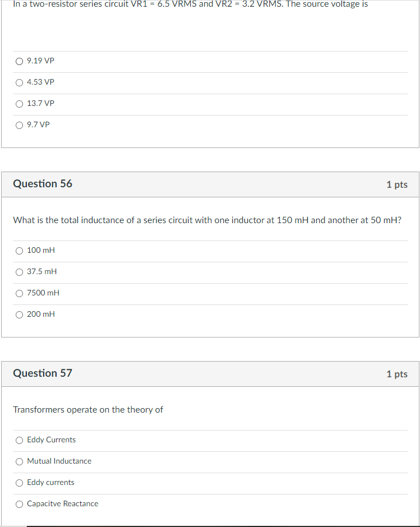420x527 pixels.
Task: Select Mutual Inductance for Question 57
Action: click(19, 461)
